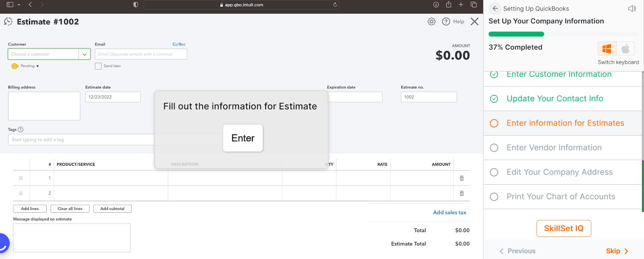The width and height of the screenshot is (644, 259).
Task: Switch to the Windows keyboard layout
Action: tap(607, 49)
